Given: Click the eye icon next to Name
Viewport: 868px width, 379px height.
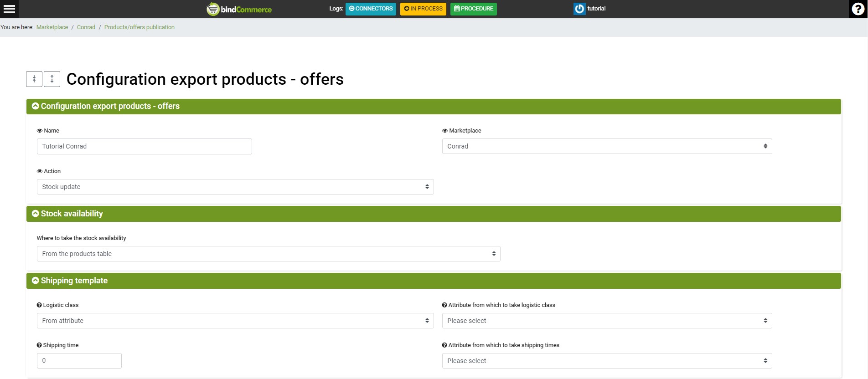Looking at the screenshot, I should point(40,131).
